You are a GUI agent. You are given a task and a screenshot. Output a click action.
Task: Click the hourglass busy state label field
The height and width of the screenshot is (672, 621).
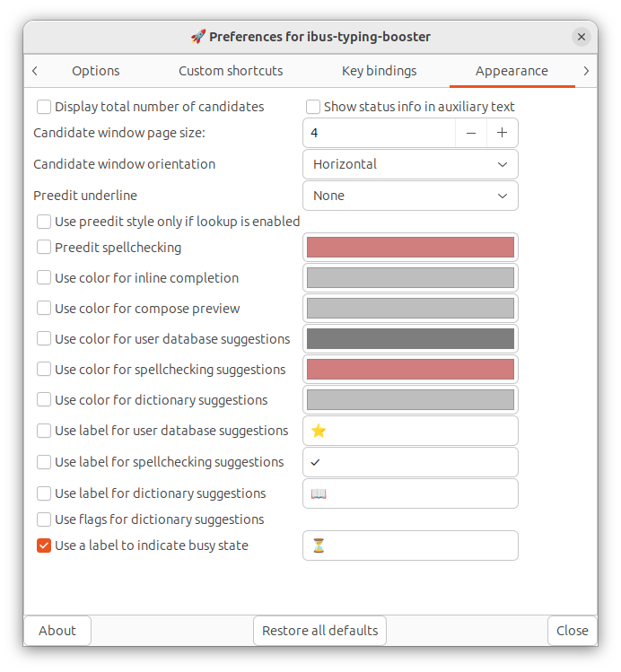coord(410,545)
